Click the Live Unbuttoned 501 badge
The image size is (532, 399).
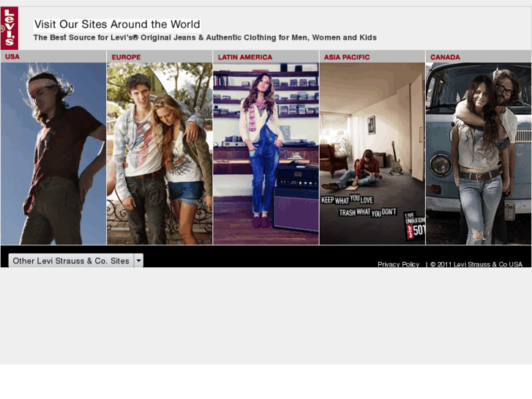pos(415,226)
